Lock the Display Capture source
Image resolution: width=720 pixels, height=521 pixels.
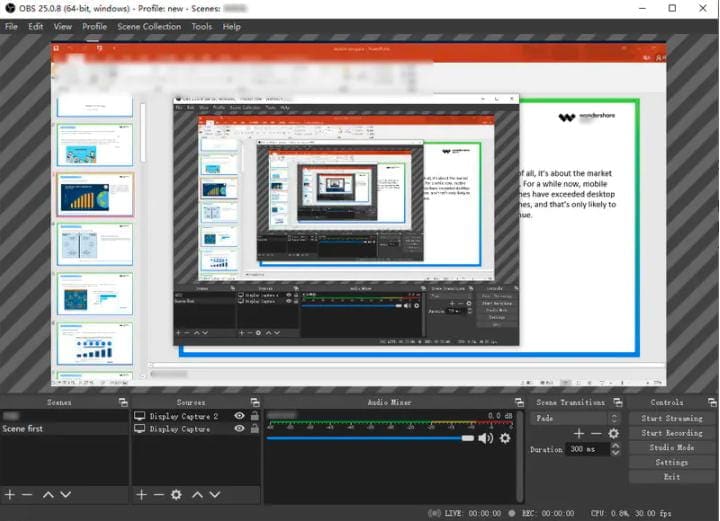[x=254, y=428]
